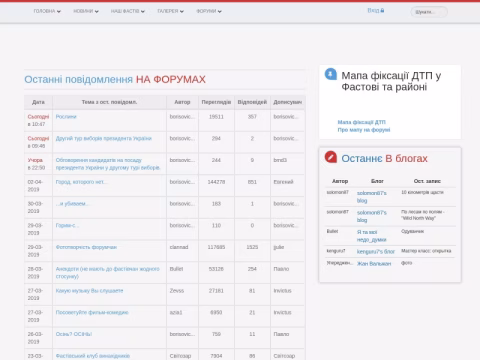Click blog entry 10 кілометрів щастя
480x360 pixels.
coord(422,192)
